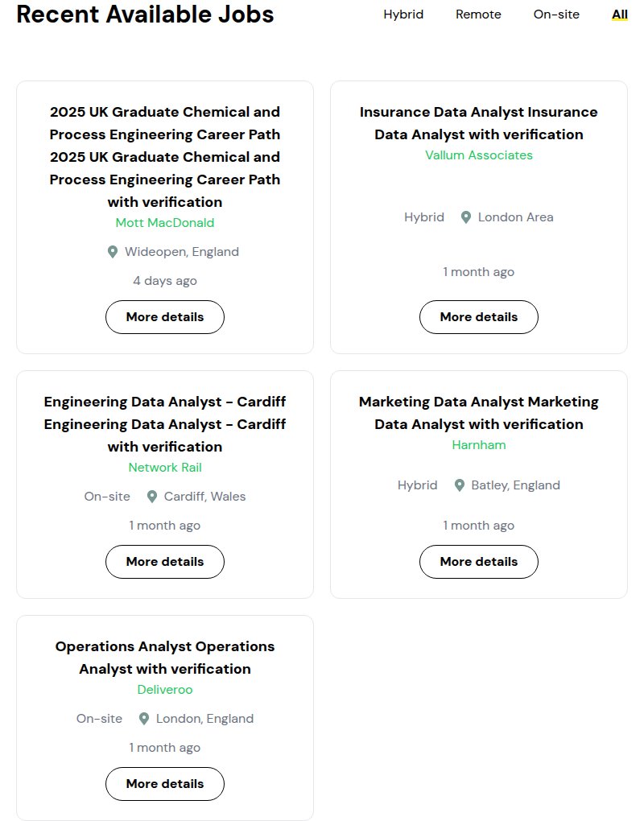Open More details for Mott MacDonald job
Screen dimensions: 644x821
click(x=165, y=317)
